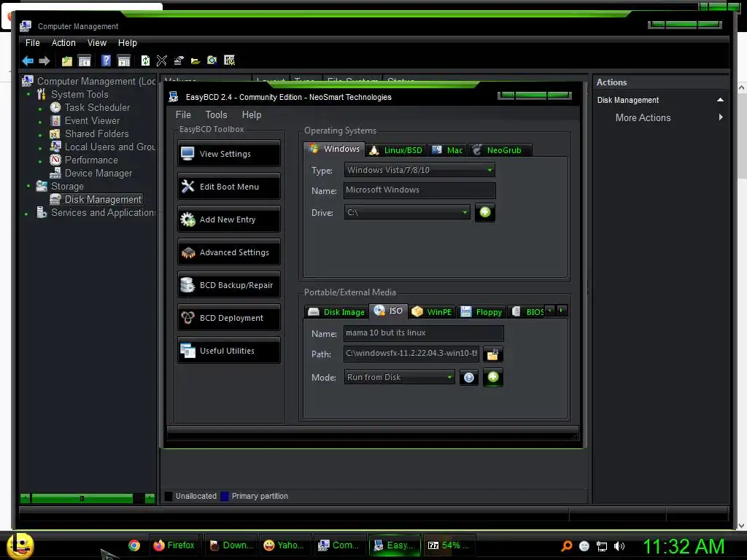Screen dimensions: 747x560
Task: Select Task Scheduler in the tree
Action: click(97, 108)
